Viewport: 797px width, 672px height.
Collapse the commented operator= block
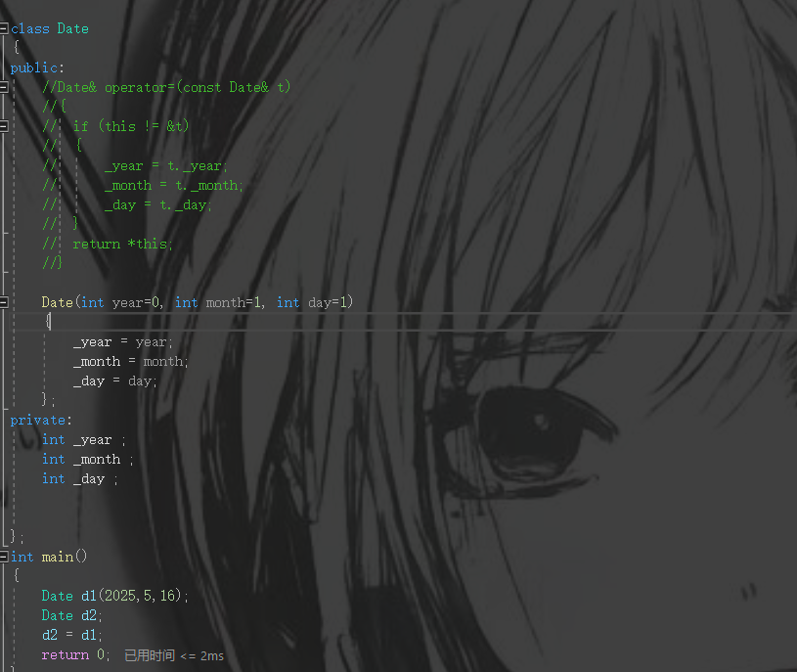(4, 87)
